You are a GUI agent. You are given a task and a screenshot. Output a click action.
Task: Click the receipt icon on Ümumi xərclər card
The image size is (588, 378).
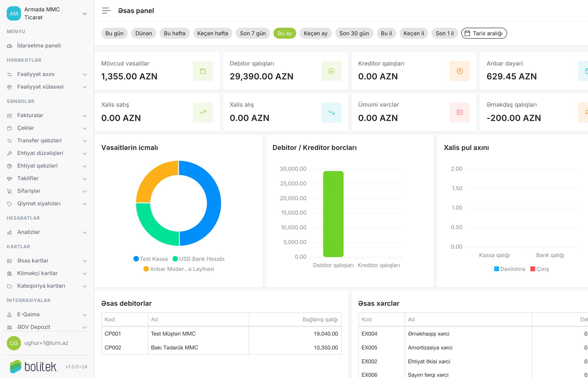(x=459, y=112)
